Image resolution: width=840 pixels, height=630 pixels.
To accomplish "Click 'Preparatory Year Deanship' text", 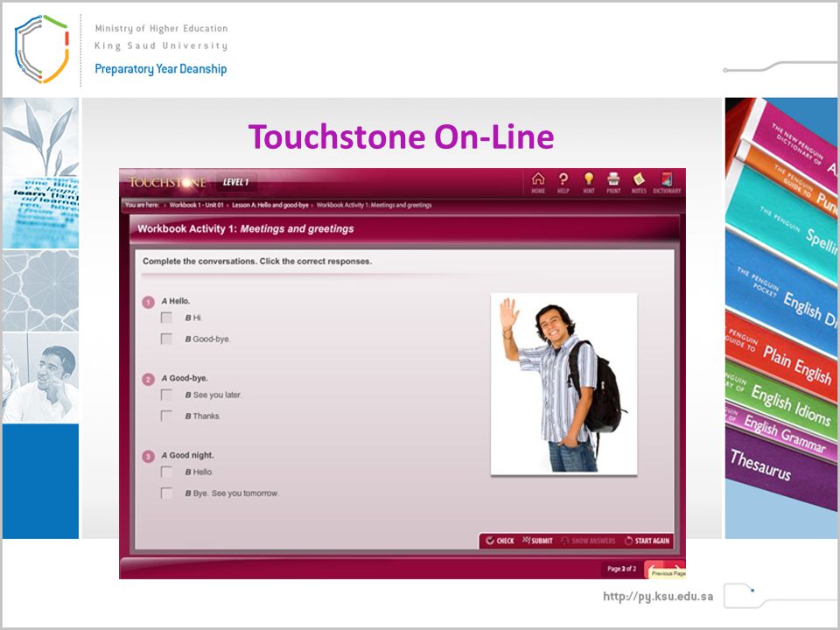I will (161, 69).
